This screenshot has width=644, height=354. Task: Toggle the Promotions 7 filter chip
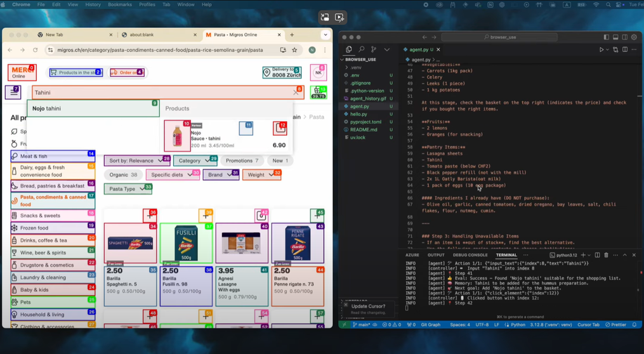click(x=242, y=161)
